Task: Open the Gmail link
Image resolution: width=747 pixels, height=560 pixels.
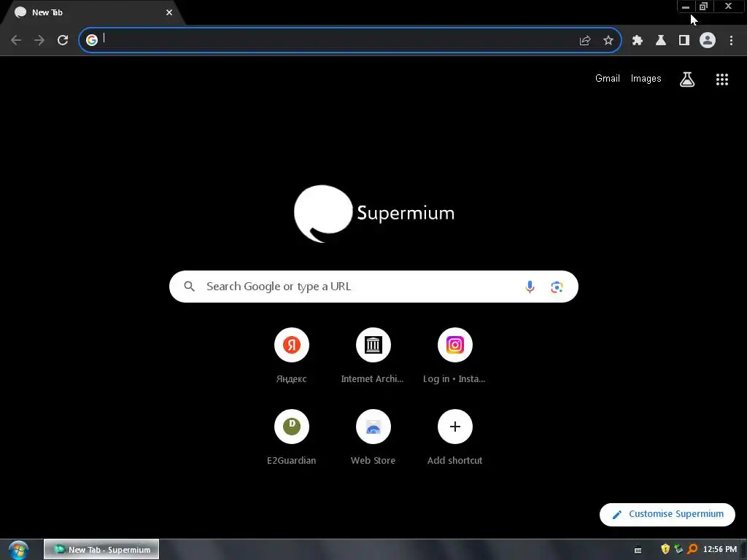Action: pos(608,79)
